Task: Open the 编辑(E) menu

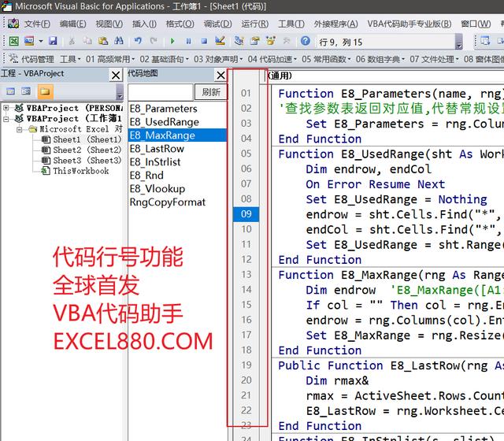Action: (x=73, y=24)
